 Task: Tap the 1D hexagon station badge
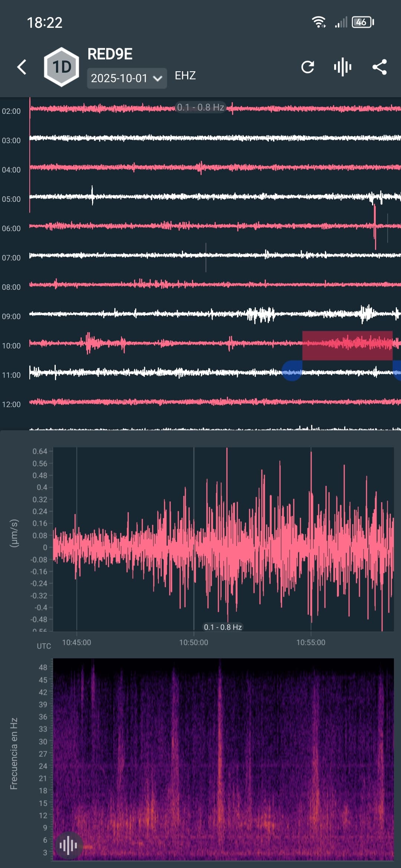point(61,67)
